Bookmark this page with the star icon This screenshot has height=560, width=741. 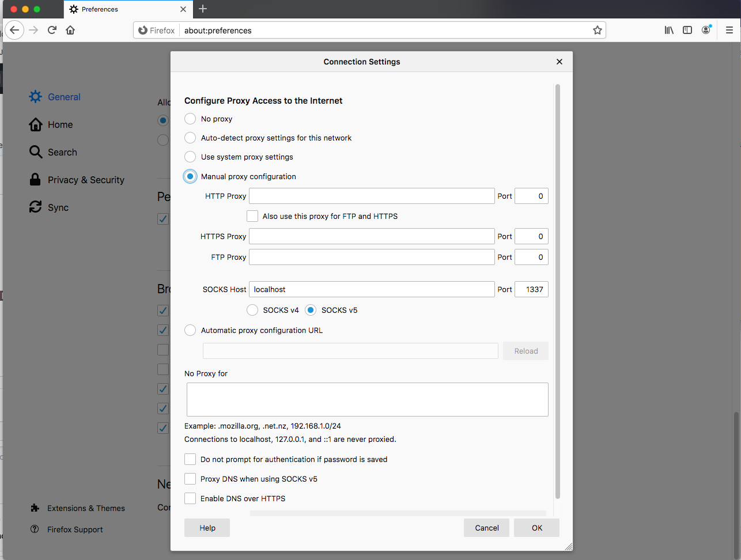[x=598, y=30]
